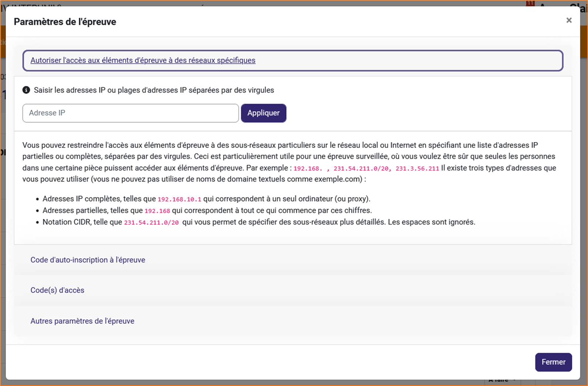Click the Fermer button
588x386 pixels.
pyautogui.click(x=553, y=362)
